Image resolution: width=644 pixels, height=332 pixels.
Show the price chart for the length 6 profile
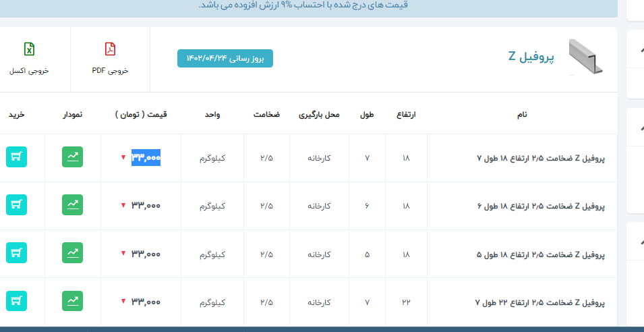(73, 205)
